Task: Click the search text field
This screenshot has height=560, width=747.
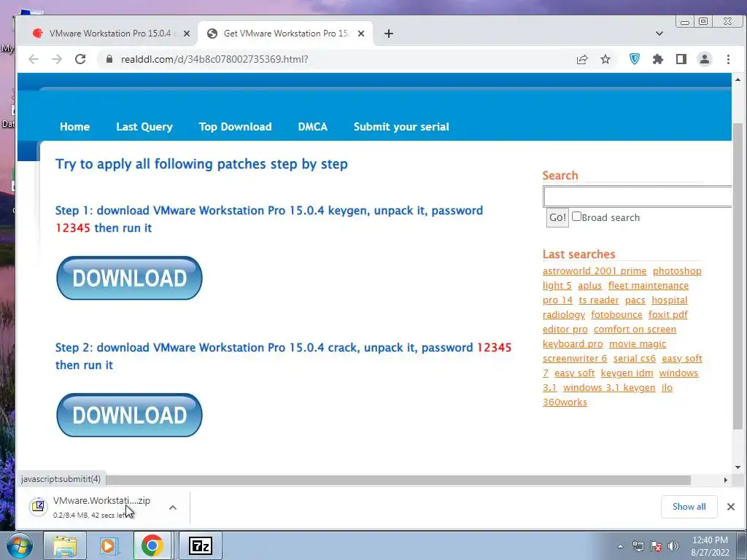Action: pos(638,196)
